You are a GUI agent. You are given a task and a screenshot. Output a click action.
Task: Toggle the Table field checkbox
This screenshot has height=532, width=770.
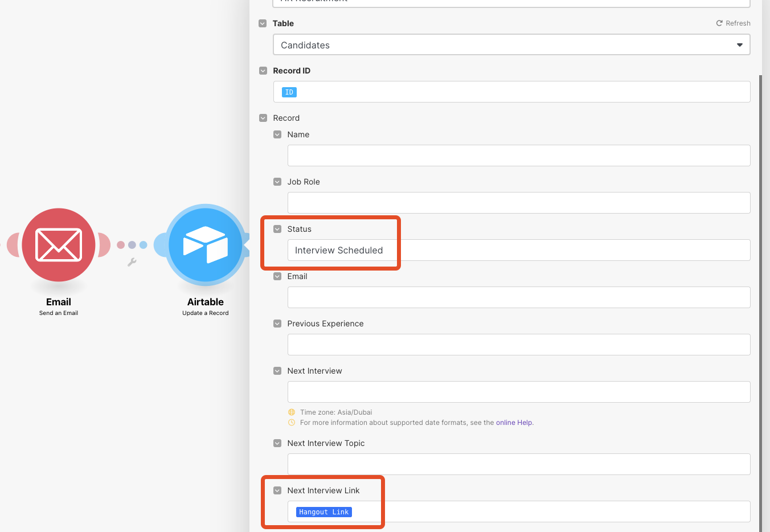tap(263, 23)
